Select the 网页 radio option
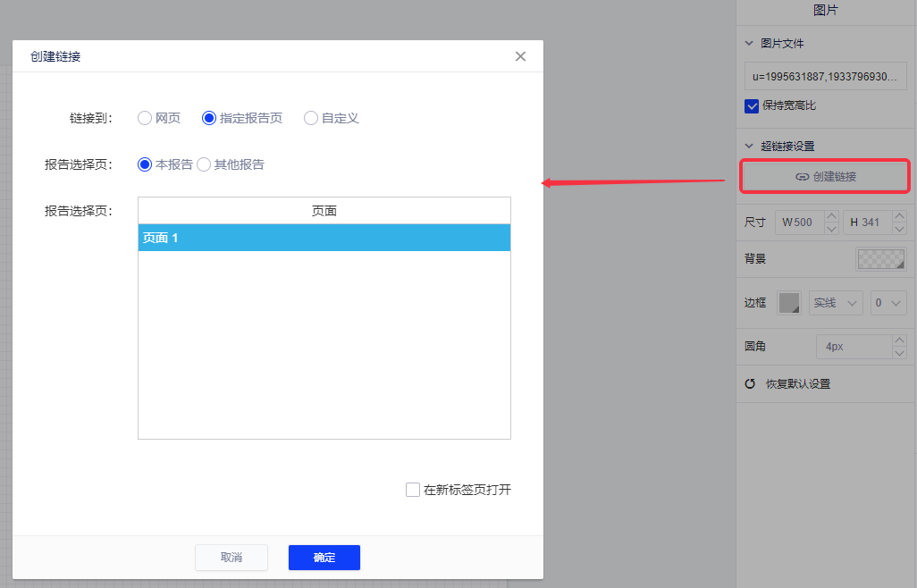The width and height of the screenshot is (917, 588). pyautogui.click(x=145, y=118)
